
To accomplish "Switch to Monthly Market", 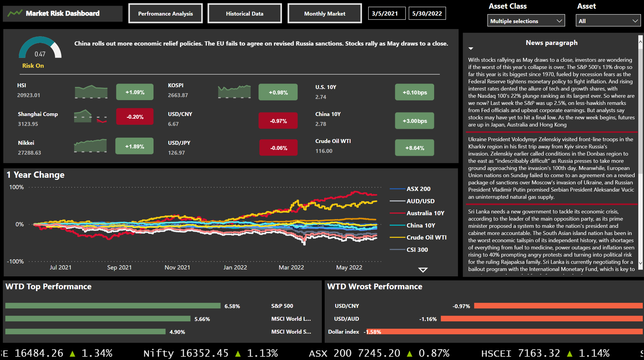I will pyautogui.click(x=324, y=13).
